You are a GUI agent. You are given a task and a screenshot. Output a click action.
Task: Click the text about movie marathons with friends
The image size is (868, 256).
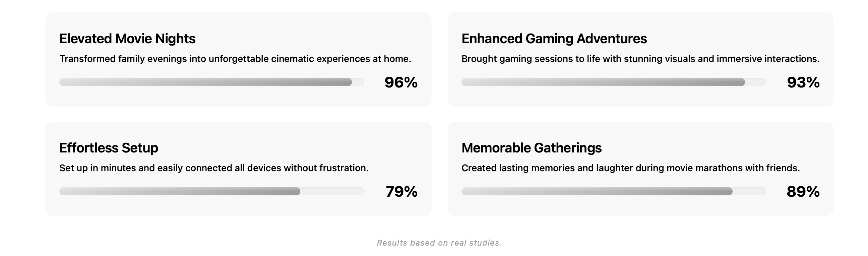tap(630, 168)
